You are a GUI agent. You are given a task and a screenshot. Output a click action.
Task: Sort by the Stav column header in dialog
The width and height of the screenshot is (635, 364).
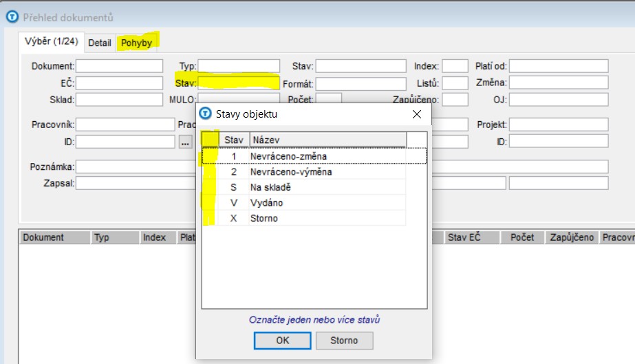pyautogui.click(x=234, y=140)
